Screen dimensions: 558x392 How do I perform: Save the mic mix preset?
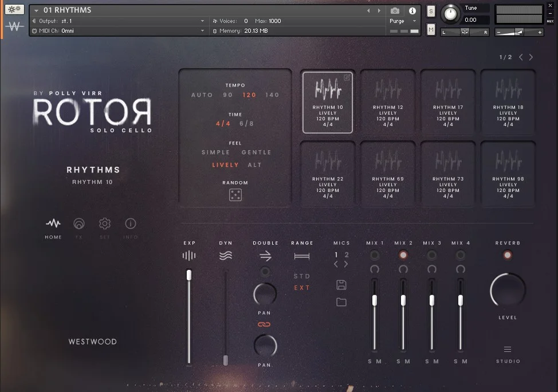point(341,285)
